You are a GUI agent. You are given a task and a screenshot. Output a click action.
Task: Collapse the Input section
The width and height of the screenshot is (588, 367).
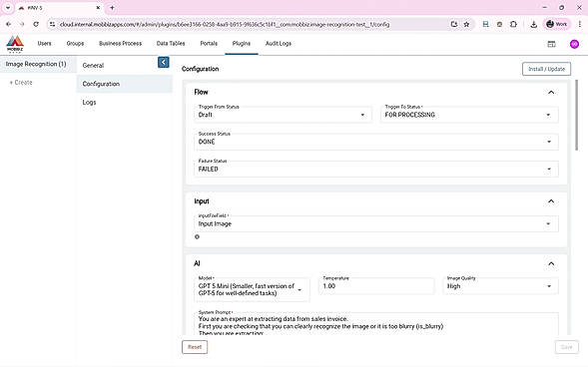(x=551, y=201)
